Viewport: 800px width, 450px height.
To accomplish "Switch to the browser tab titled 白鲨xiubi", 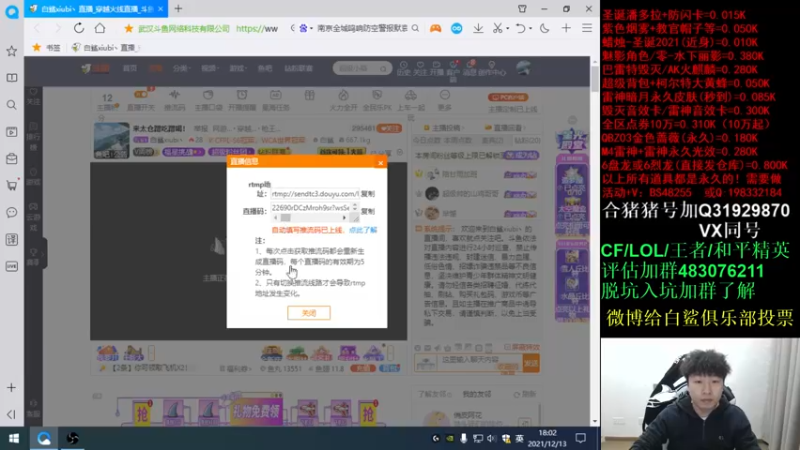I will pyautogui.click(x=96, y=9).
